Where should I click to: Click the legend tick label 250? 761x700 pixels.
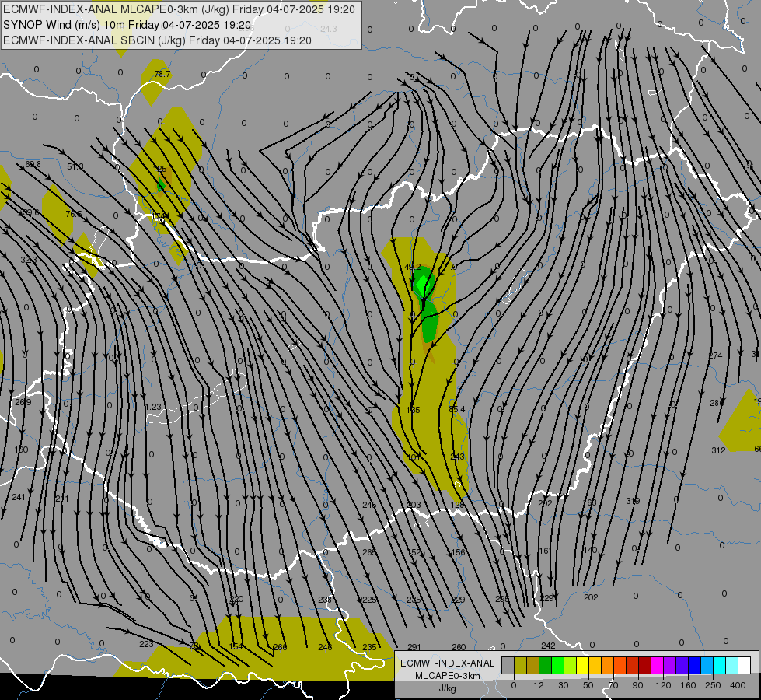coord(713,685)
